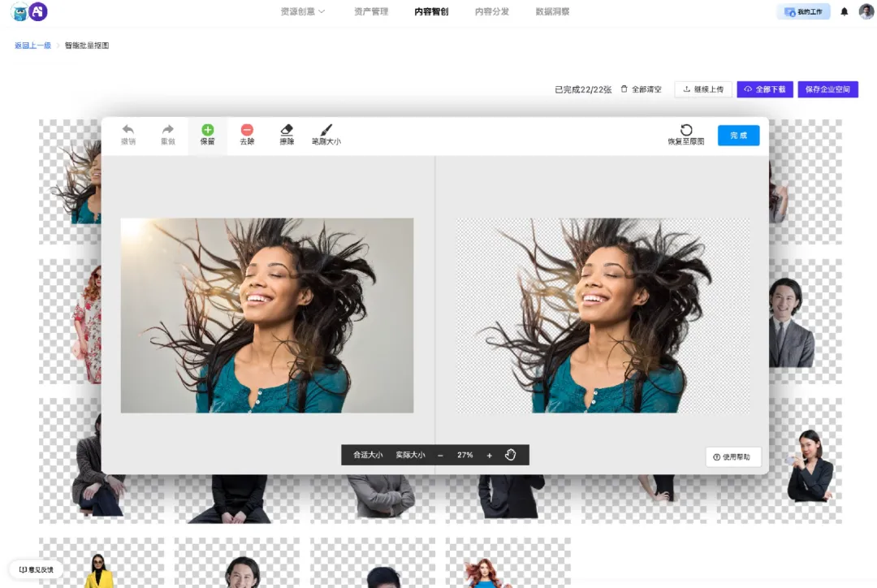Click the owl logo icon
Screen dimensions: 877x588
[x=19, y=11]
